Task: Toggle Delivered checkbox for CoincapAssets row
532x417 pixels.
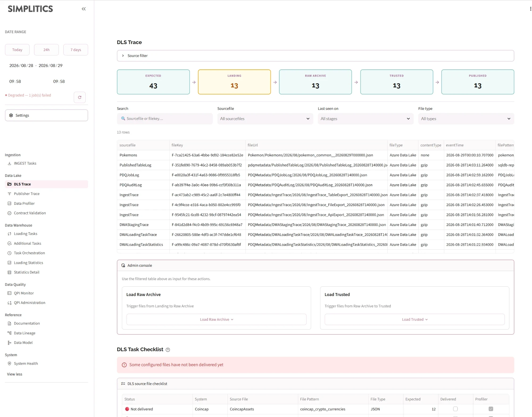Action: [x=455, y=409]
